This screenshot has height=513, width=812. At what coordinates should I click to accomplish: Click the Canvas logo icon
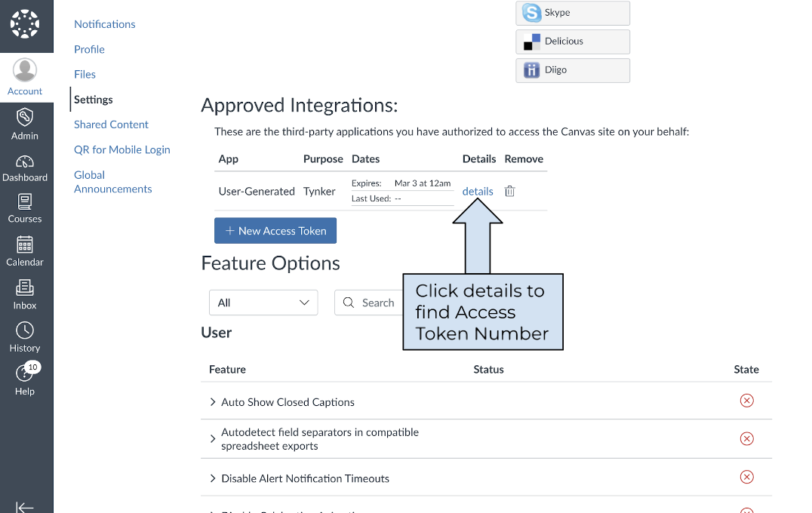coord(25,25)
